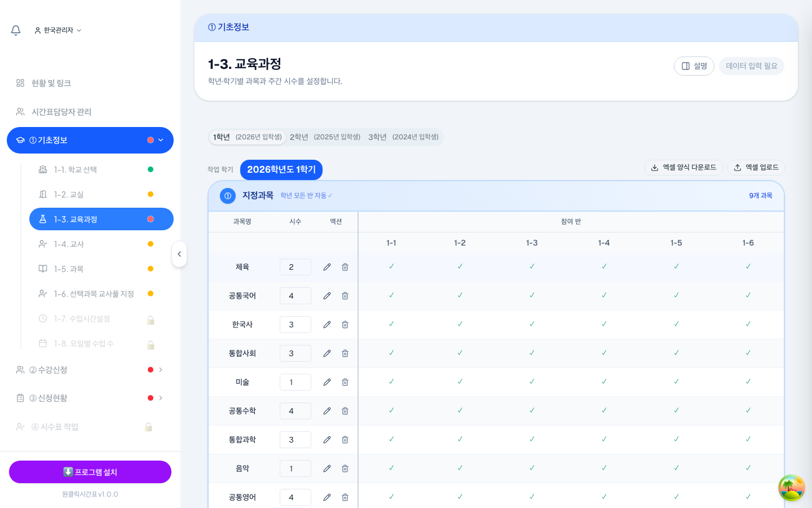Delete the 공통수학 subject trash icon

[345, 411]
